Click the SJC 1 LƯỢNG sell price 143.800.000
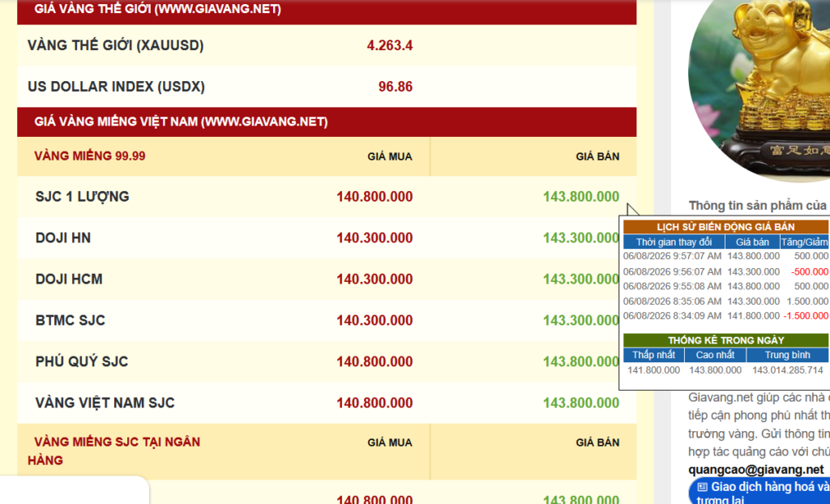 point(581,197)
